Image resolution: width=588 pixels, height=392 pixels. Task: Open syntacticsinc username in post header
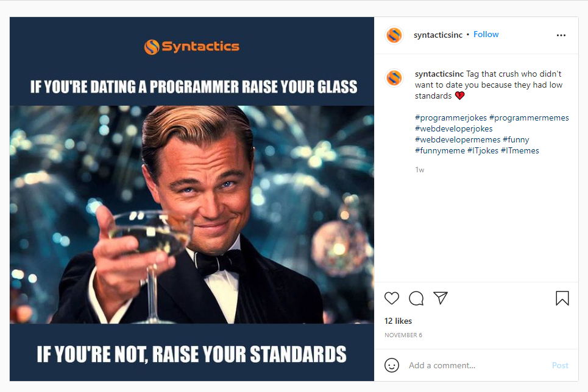coord(437,35)
